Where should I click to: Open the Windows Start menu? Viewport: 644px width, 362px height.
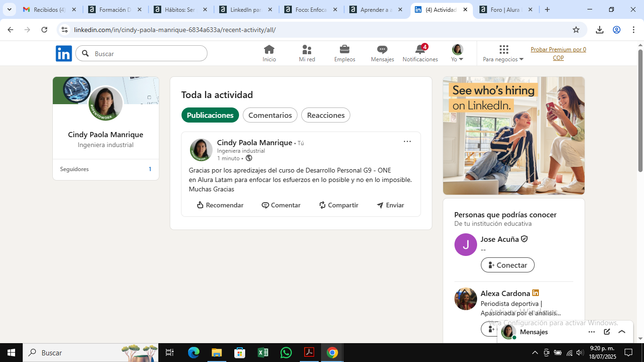pyautogui.click(x=11, y=353)
